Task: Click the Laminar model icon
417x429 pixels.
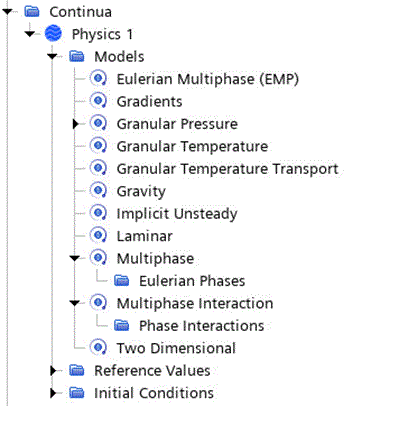Action: pos(98,236)
